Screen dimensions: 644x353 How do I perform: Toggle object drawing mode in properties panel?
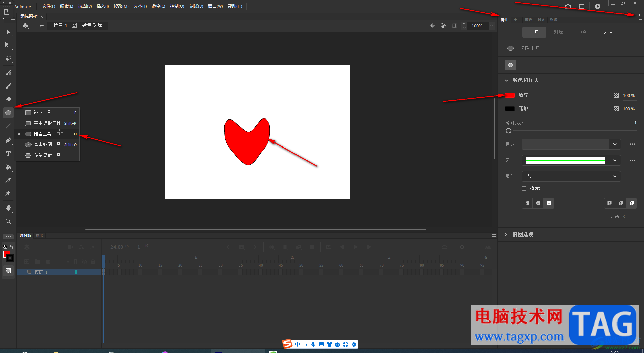[x=511, y=65]
